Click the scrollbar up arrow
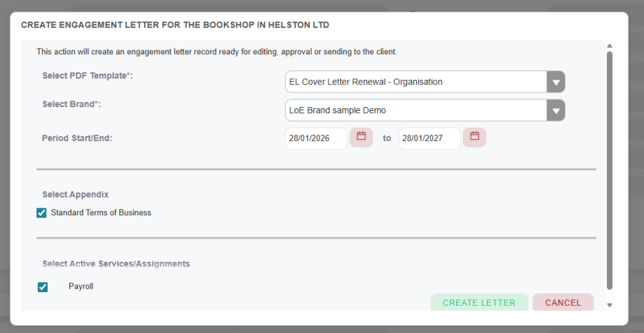The width and height of the screenshot is (644, 333). pyautogui.click(x=609, y=46)
